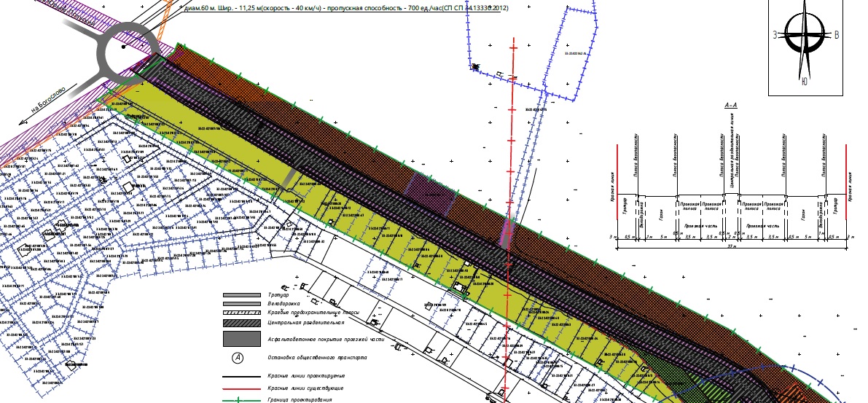Click the hatched Центральная разделительная swatch

pos(241,322)
